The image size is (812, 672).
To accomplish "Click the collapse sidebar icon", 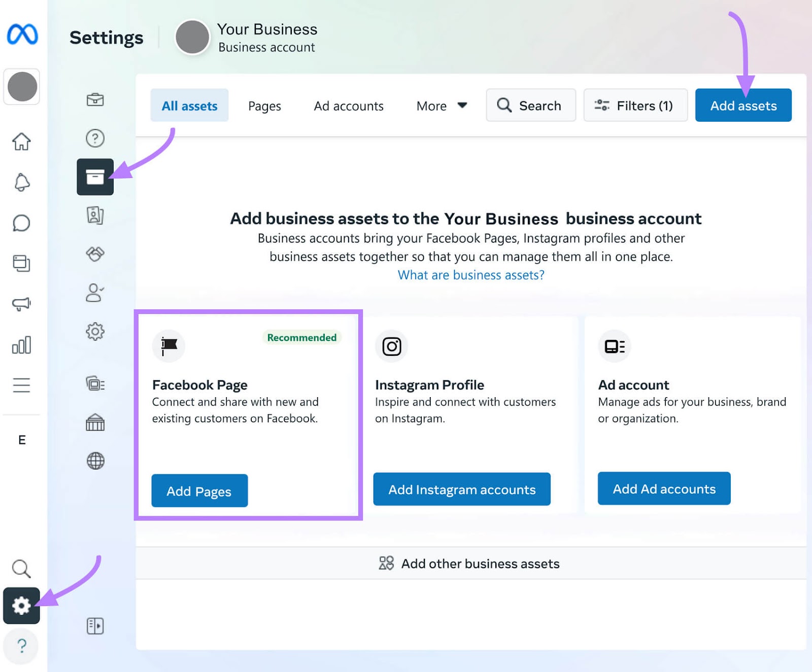I will pos(95,625).
